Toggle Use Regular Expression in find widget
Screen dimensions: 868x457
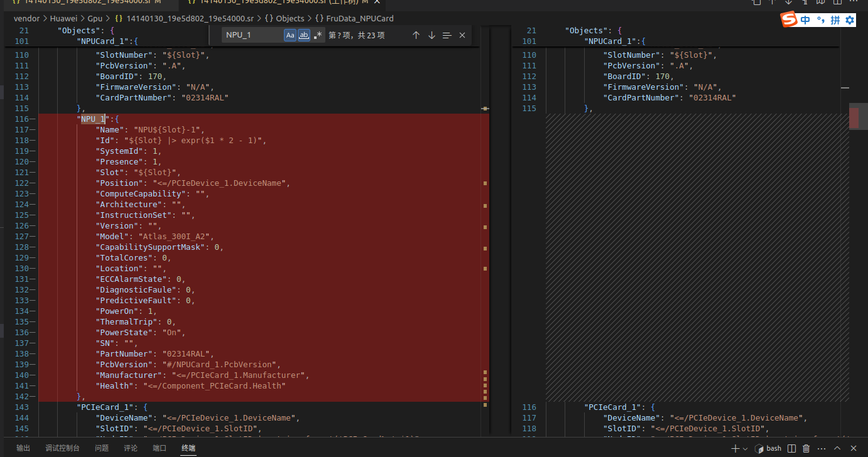tap(318, 35)
